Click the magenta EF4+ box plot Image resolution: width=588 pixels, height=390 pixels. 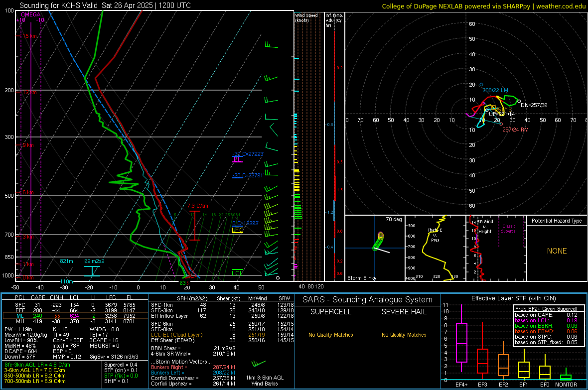pos(461,339)
